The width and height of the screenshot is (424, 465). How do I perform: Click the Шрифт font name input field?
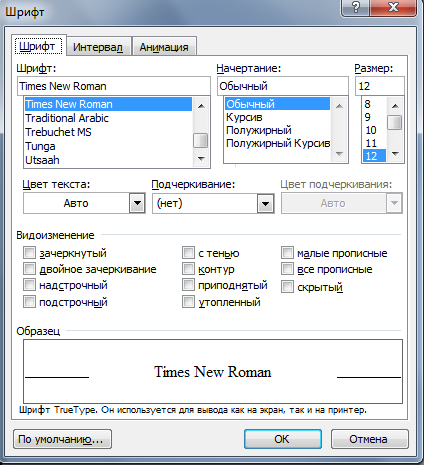coord(114,86)
